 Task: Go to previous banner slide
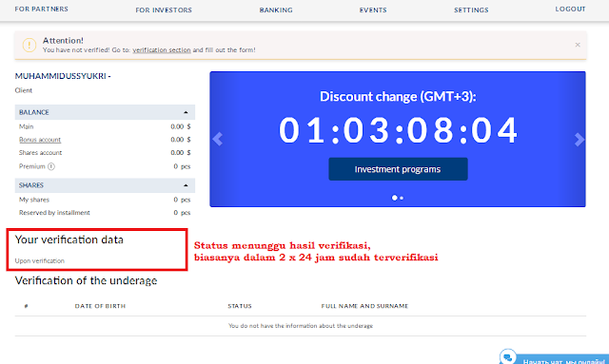(x=218, y=139)
